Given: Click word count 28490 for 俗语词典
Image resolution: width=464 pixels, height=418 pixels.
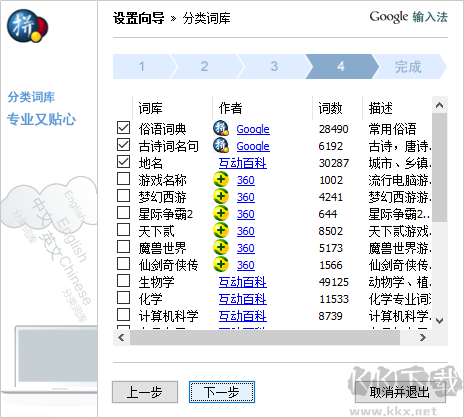Looking at the screenshot, I should click(x=334, y=129).
